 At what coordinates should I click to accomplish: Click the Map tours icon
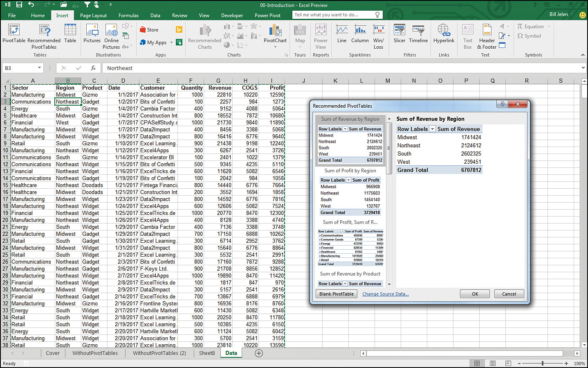pos(300,35)
